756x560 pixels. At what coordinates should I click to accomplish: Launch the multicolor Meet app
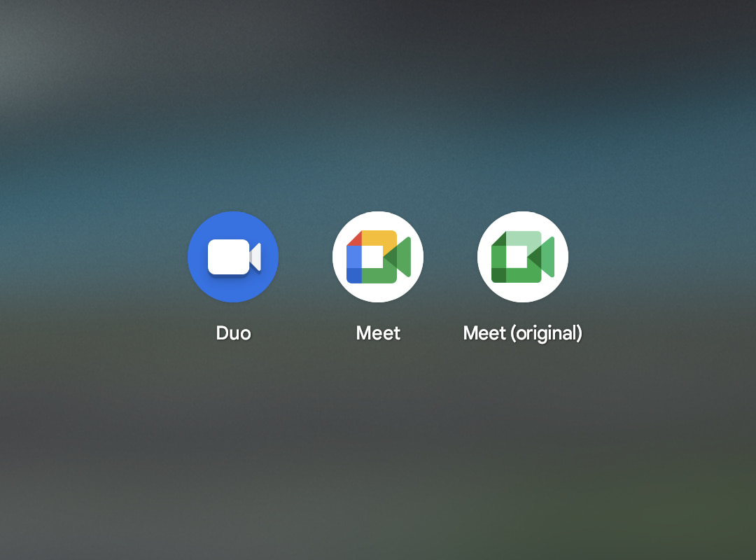click(x=378, y=257)
